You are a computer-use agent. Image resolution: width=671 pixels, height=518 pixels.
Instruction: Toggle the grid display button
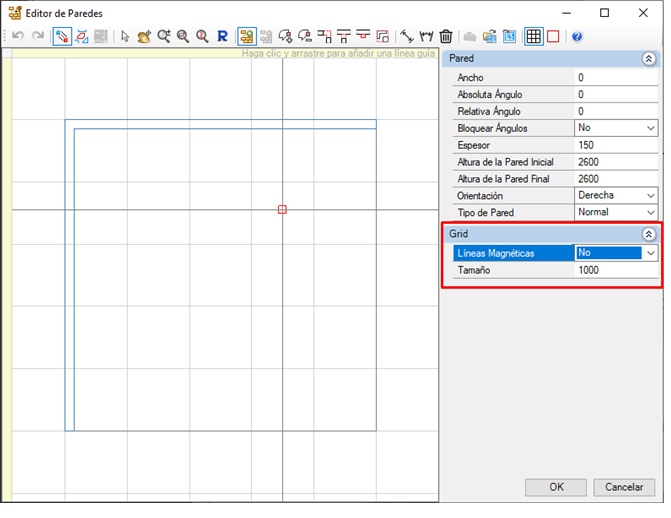click(534, 36)
